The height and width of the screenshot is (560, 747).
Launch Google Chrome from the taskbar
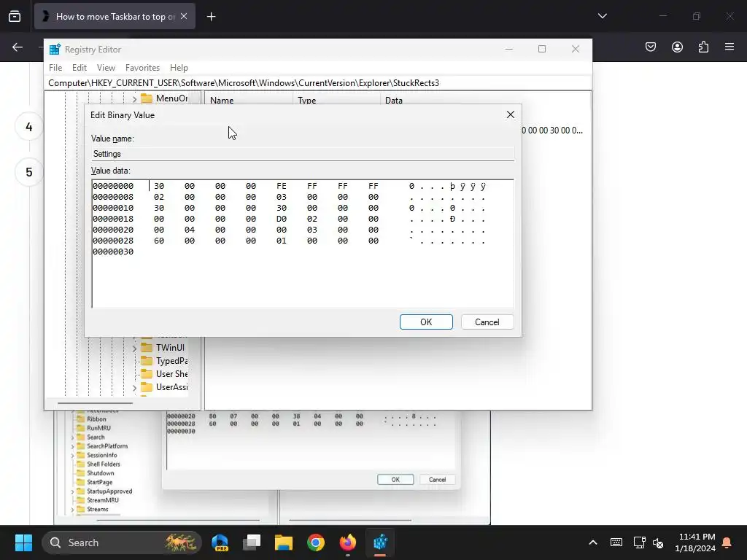coord(315,542)
